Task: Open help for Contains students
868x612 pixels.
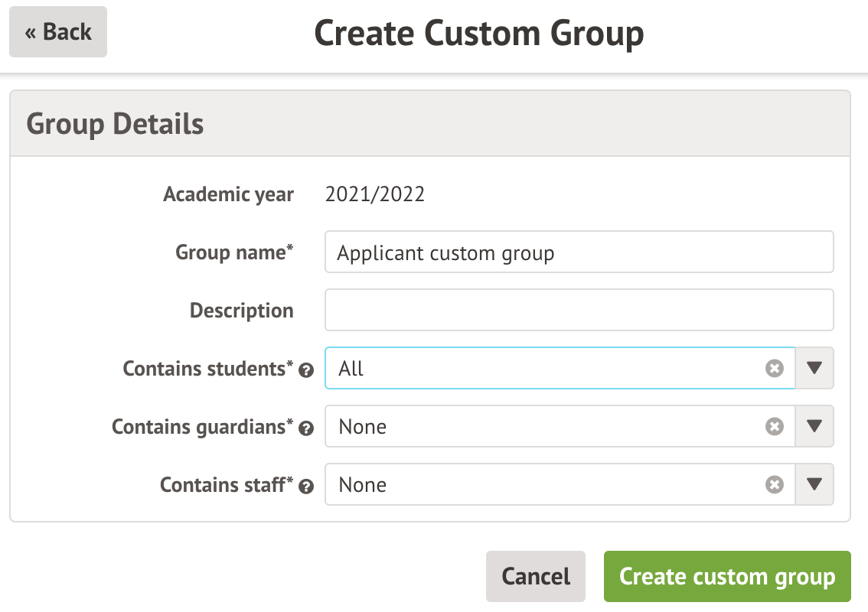Action: click(x=306, y=370)
